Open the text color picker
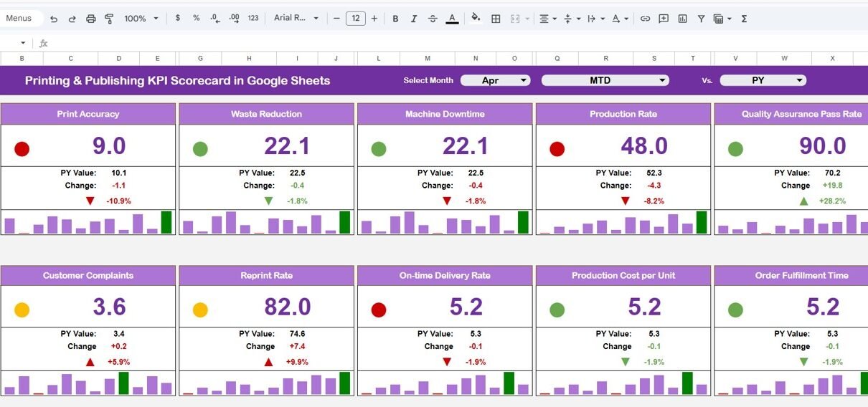 pyautogui.click(x=452, y=19)
